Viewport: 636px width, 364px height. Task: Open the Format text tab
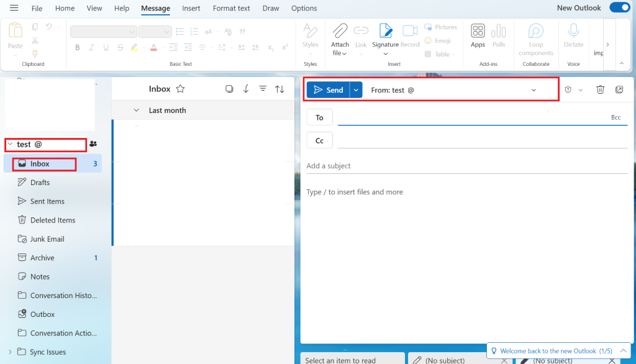(231, 8)
